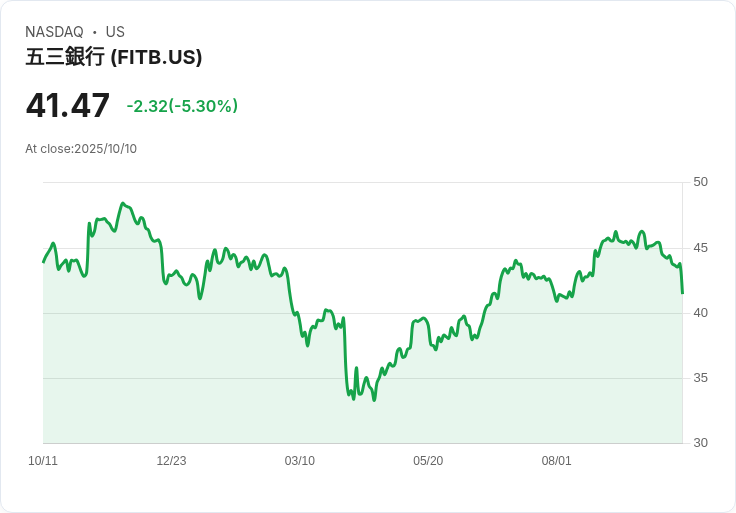736x513 pixels.
Task: Click the 45 price axis label
Action: click(x=700, y=248)
